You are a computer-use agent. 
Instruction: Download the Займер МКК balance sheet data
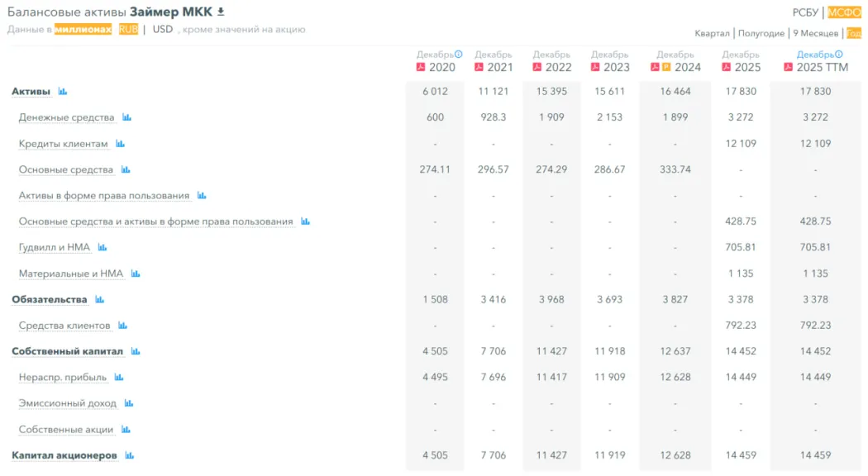[x=221, y=12]
